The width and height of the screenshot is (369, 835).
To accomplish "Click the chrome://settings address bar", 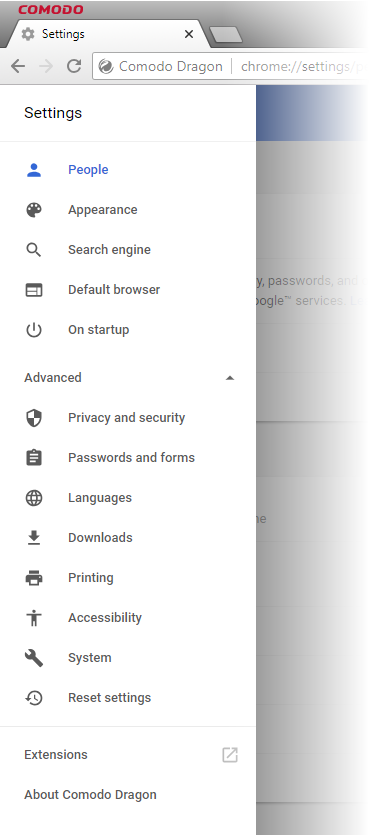I will (x=231, y=66).
